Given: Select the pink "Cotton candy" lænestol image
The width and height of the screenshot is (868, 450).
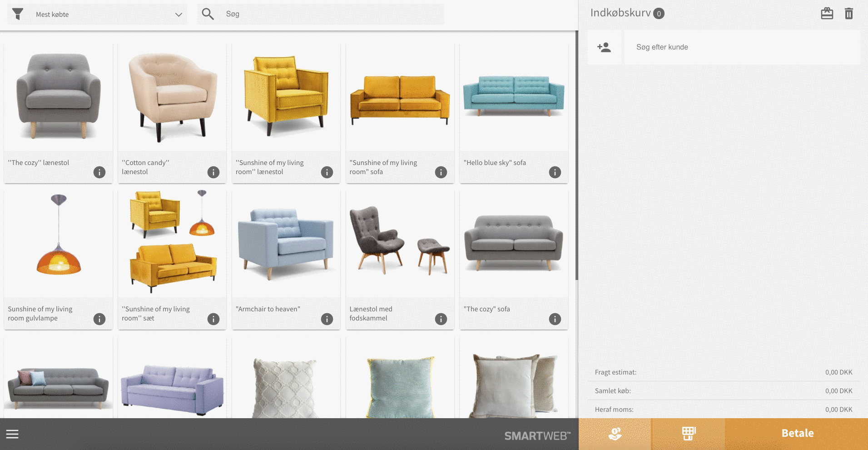Looking at the screenshot, I should pos(172,96).
